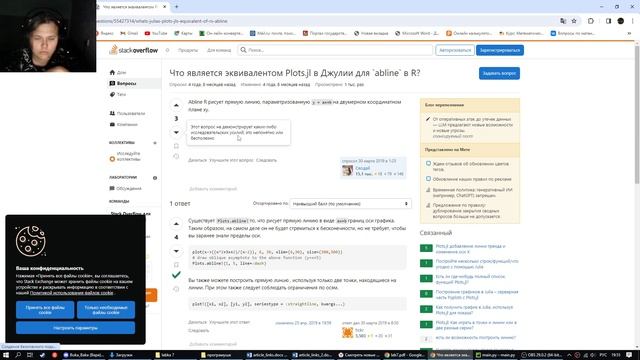Upvote the question with score 3
The image size is (640, 360).
[x=176, y=105]
